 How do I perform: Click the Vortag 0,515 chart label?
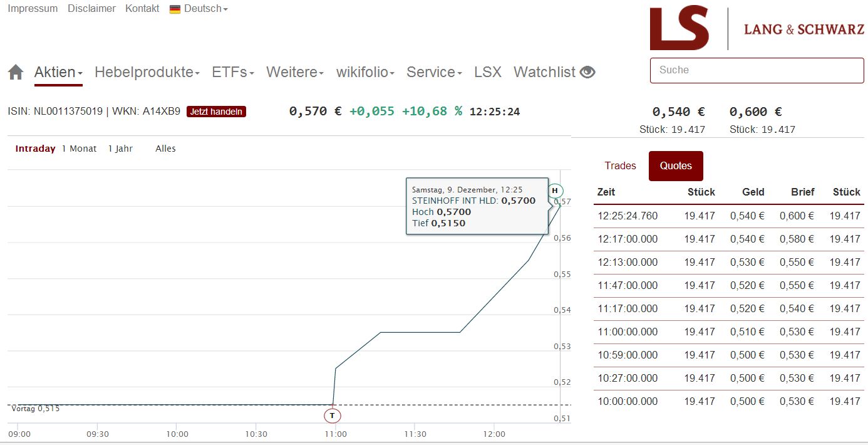[36, 409]
